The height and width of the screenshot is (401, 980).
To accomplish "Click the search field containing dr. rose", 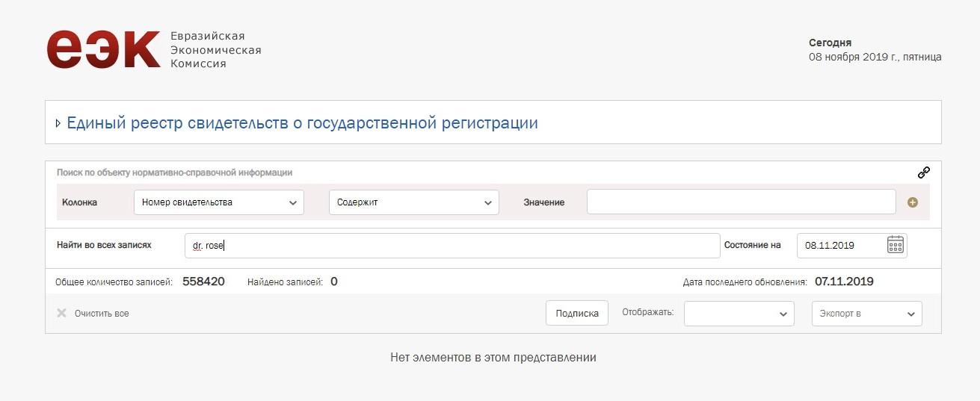I will [452, 246].
